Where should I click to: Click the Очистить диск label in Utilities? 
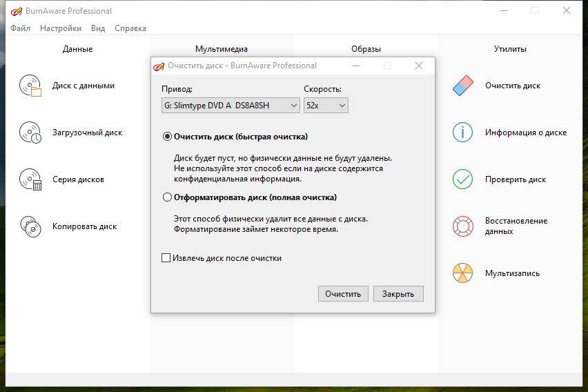point(513,86)
